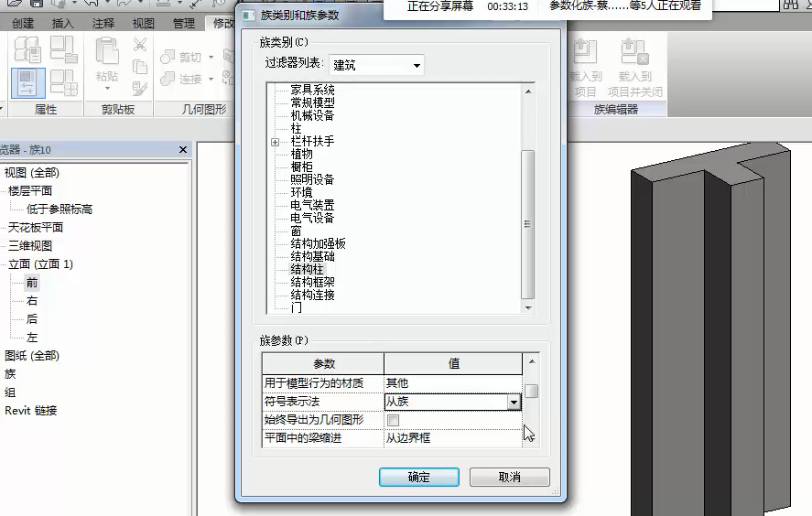Switch to the 注释 ribbon tab

coord(103,23)
